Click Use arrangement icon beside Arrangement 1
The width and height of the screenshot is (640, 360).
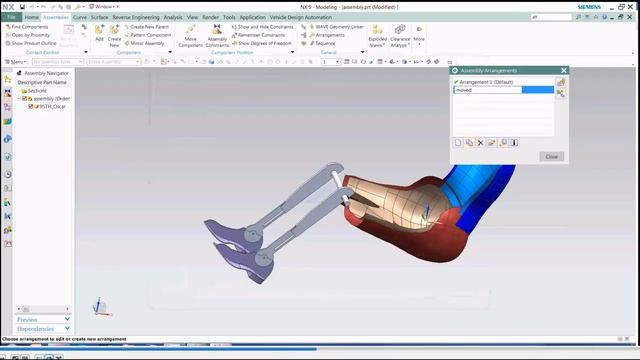(561, 82)
